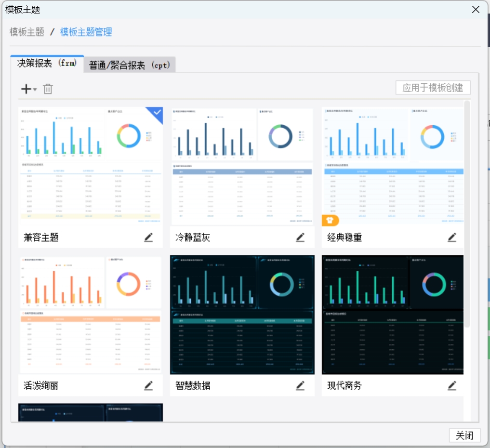Viewport: 490px width, 448px height.
Task: Click the 活泼绚丽 theme name label
Action: [x=41, y=385]
